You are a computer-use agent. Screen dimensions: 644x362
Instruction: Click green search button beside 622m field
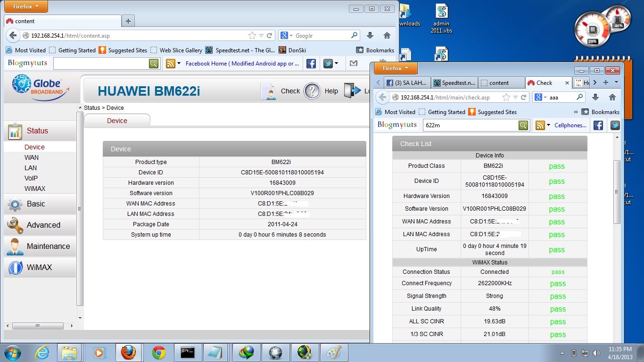tap(523, 125)
